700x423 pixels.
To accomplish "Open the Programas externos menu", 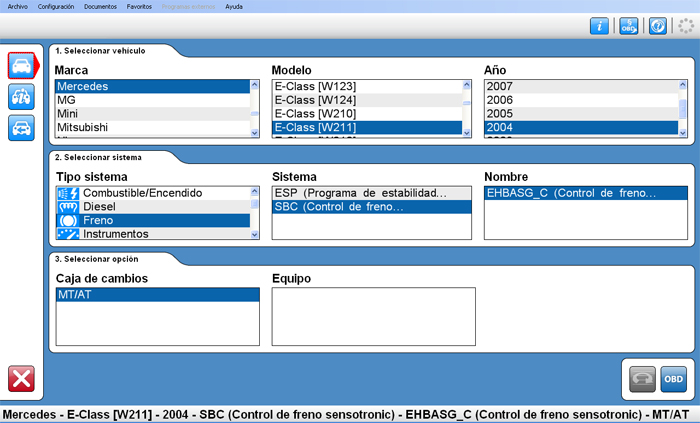I will click(188, 7).
